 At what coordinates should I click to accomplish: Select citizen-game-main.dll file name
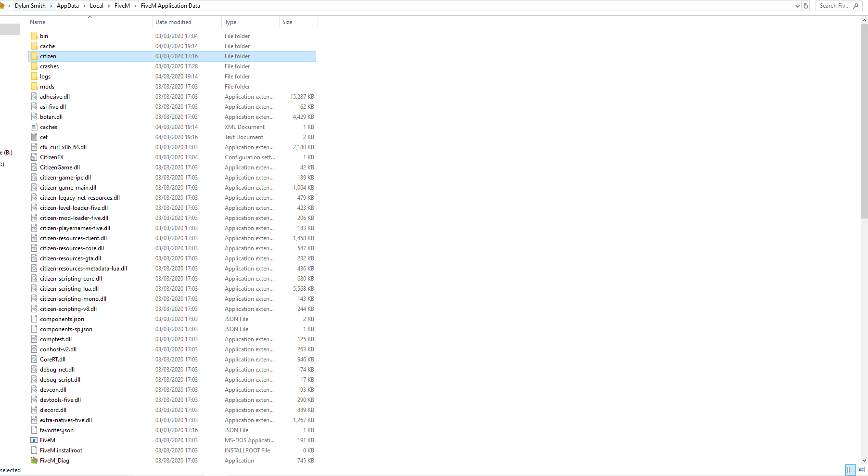[x=68, y=188]
